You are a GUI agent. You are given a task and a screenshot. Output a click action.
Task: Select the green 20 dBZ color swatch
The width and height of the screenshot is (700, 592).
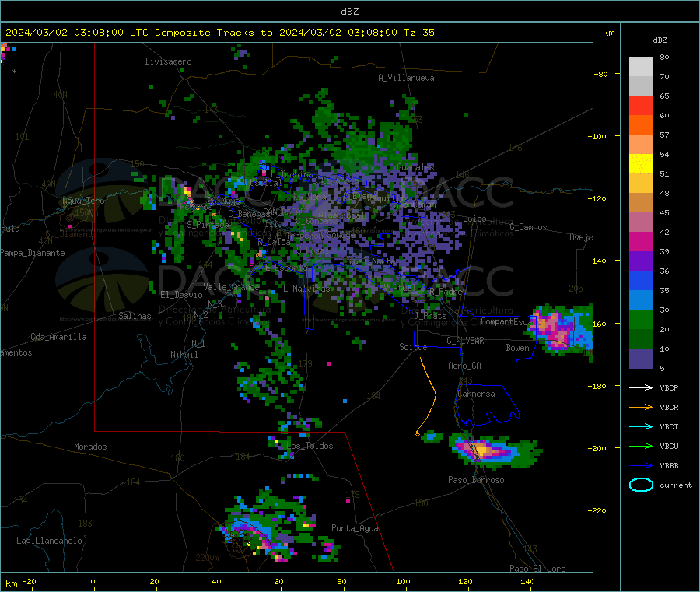[641, 319]
